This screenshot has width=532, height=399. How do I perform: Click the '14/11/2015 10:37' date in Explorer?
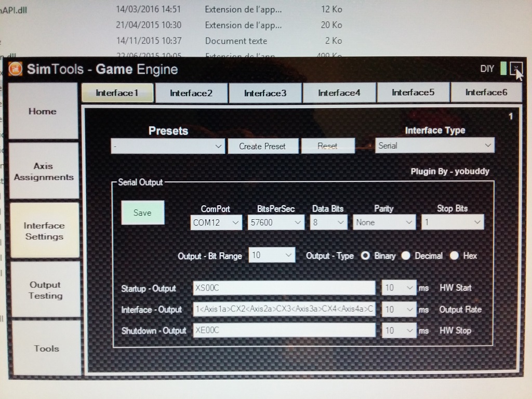coord(149,41)
